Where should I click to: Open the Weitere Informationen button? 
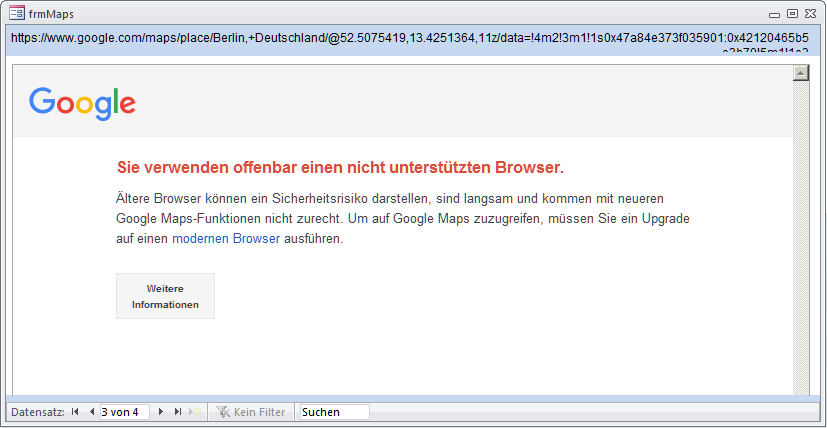tap(165, 296)
